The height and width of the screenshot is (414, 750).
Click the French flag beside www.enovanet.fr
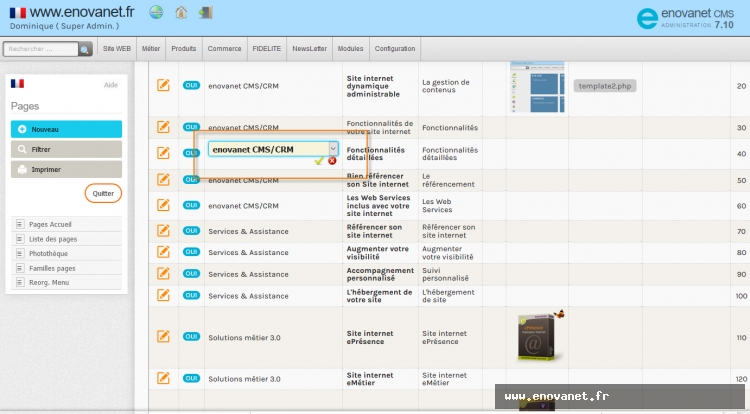tap(18, 12)
